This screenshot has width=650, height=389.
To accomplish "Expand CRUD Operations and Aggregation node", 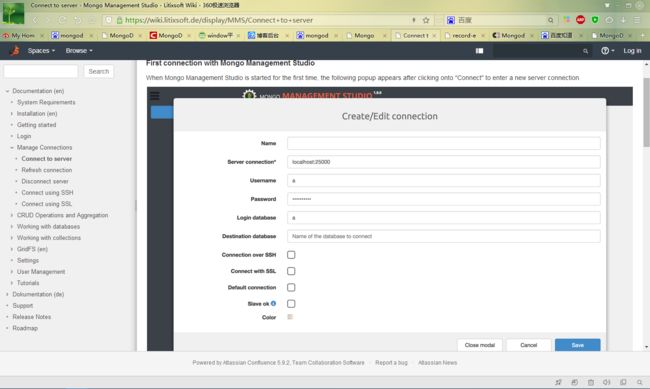I will 12,215.
